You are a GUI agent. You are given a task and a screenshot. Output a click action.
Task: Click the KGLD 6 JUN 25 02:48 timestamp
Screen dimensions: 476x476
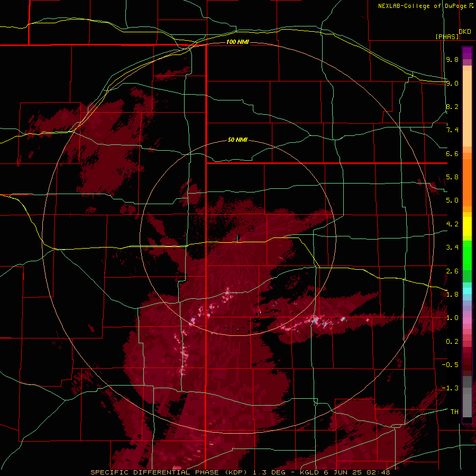[345, 472]
